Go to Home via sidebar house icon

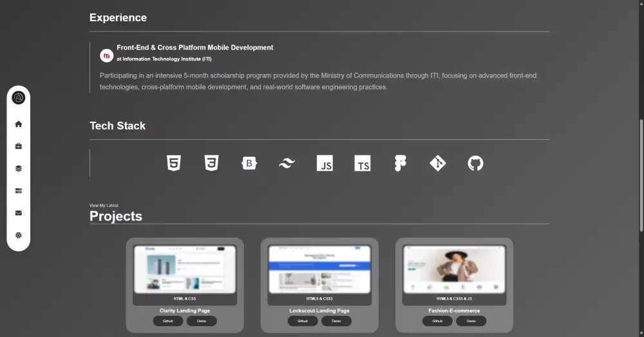click(x=19, y=124)
